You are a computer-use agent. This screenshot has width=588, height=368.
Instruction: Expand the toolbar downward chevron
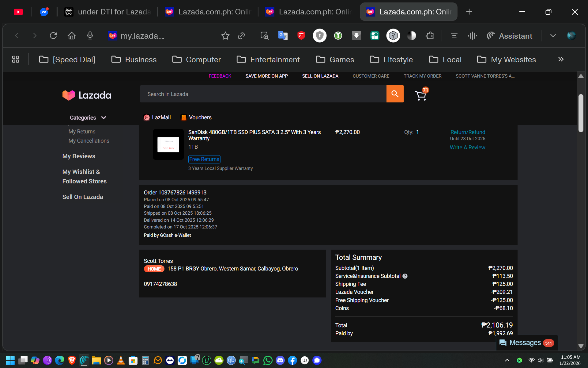553,36
